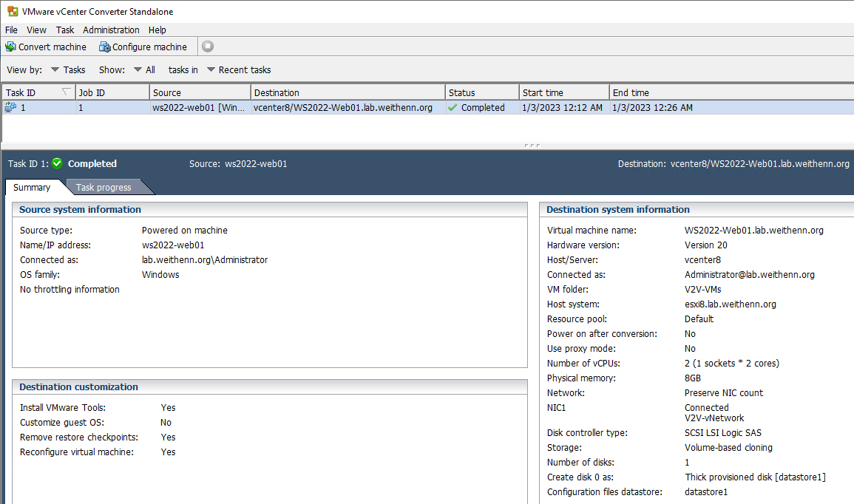Select the Summary tab

pos(32,187)
